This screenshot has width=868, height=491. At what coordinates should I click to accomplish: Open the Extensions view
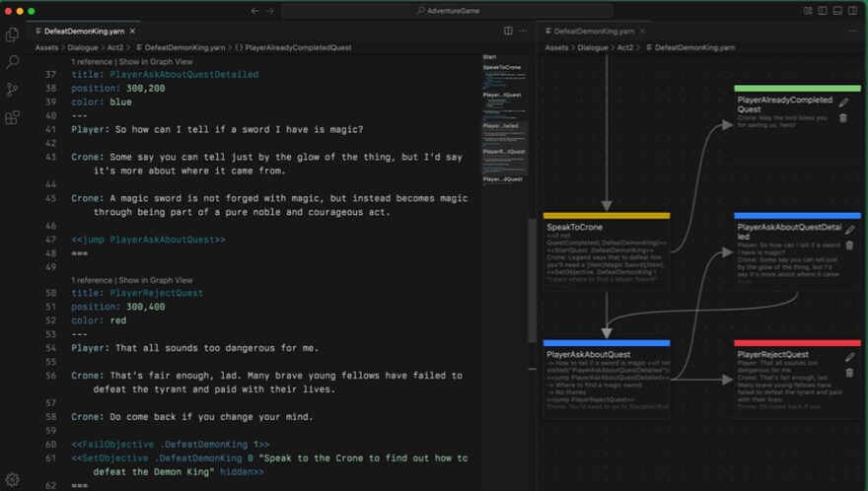(x=12, y=117)
